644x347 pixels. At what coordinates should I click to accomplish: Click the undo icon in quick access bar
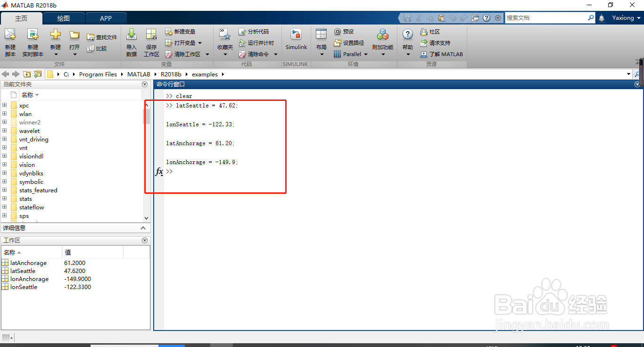pos(453,18)
